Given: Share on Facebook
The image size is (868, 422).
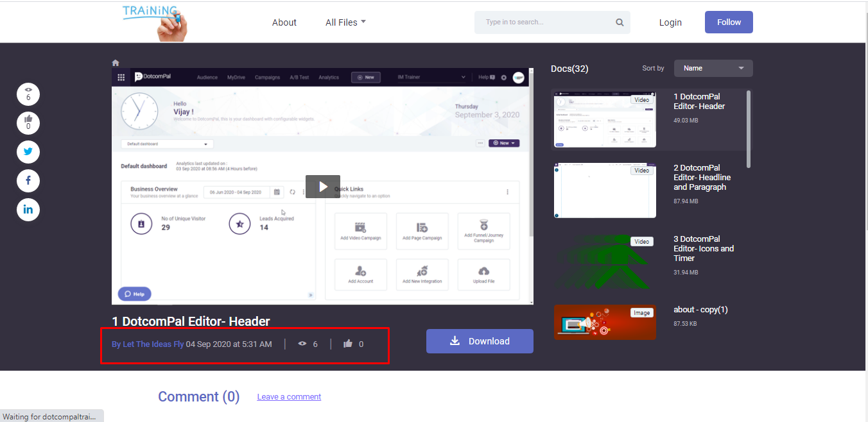Looking at the screenshot, I should (x=28, y=181).
